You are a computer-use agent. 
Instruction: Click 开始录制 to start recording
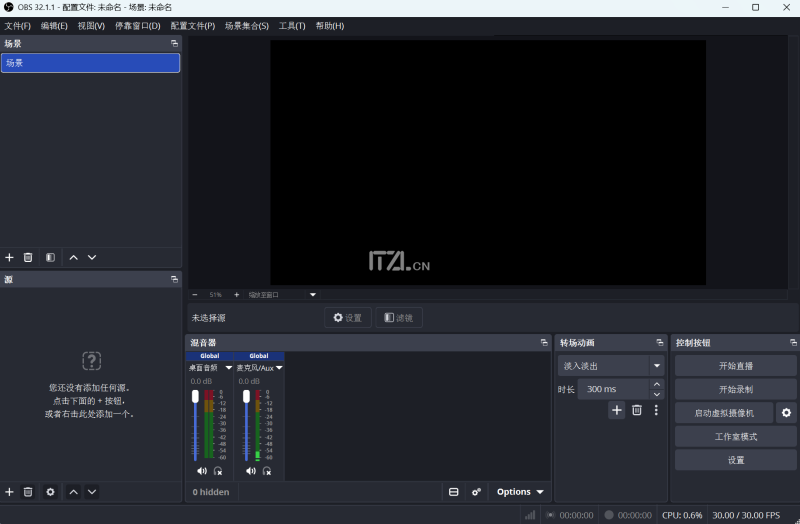pos(736,389)
